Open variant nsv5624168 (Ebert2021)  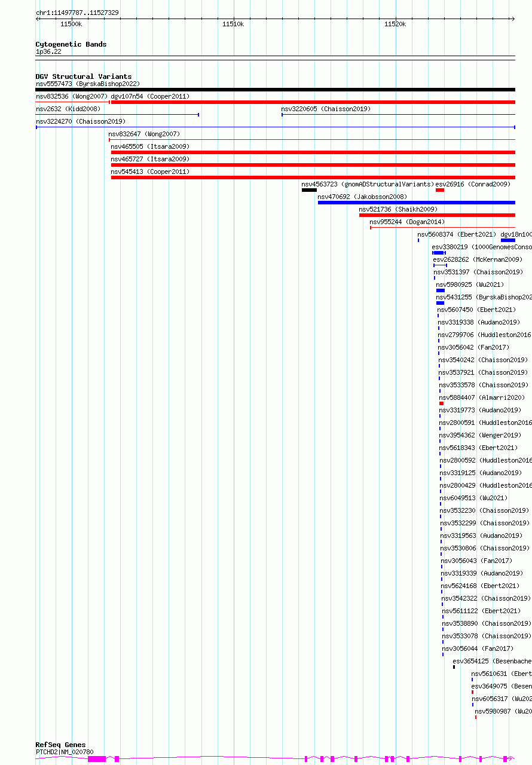[481, 586]
